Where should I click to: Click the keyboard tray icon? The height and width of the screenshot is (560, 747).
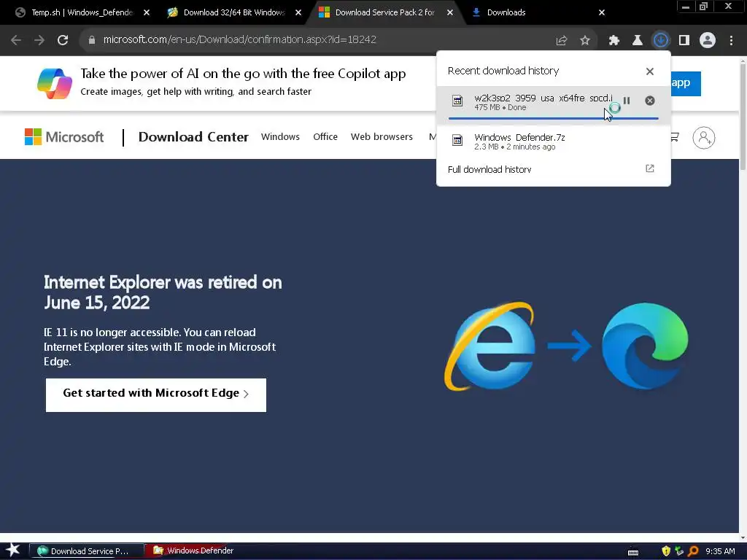tap(633, 552)
